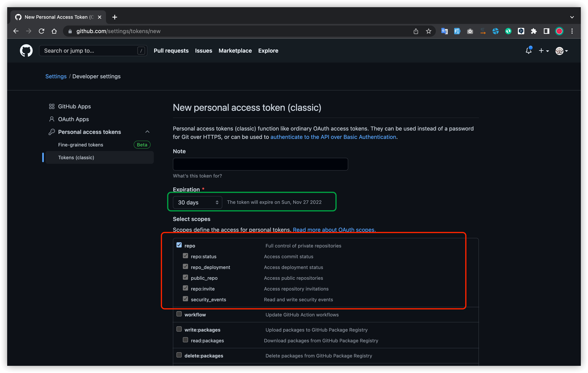This screenshot has width=588, height=373.
Task: Select Tokens (classic) in sidebar
Action: point(99,158)
